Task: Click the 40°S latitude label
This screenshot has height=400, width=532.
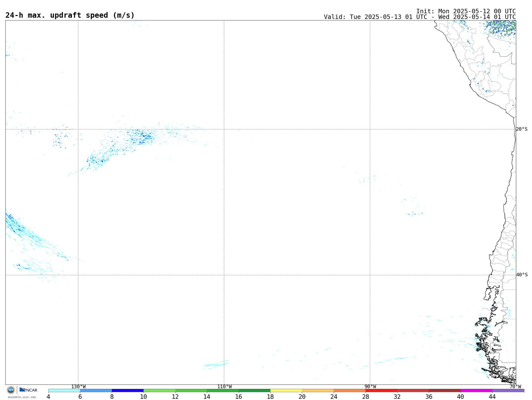Action: (522, 275)
